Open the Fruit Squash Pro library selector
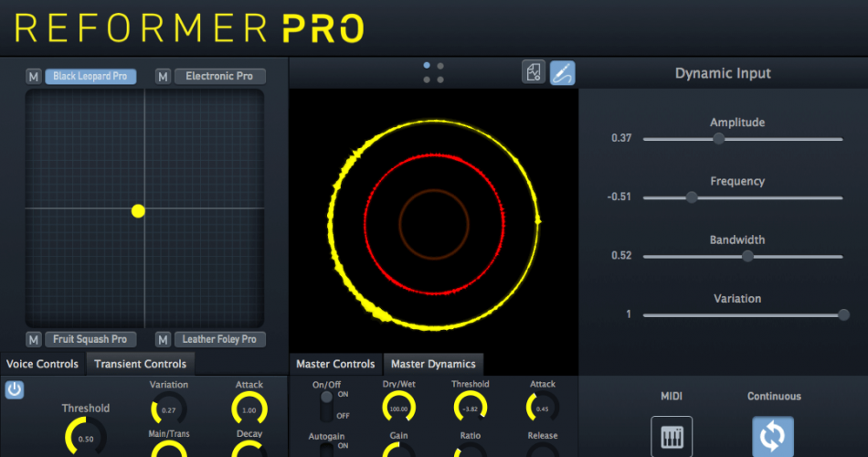This screenshot has width=868, height=457. click(90, 339)
